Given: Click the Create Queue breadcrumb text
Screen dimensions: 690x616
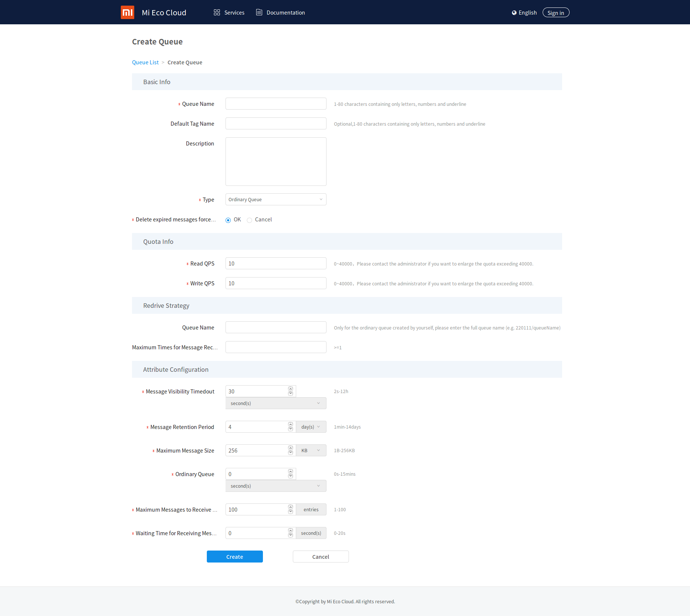Looking at the screenshot, I should tap(185, 62).
